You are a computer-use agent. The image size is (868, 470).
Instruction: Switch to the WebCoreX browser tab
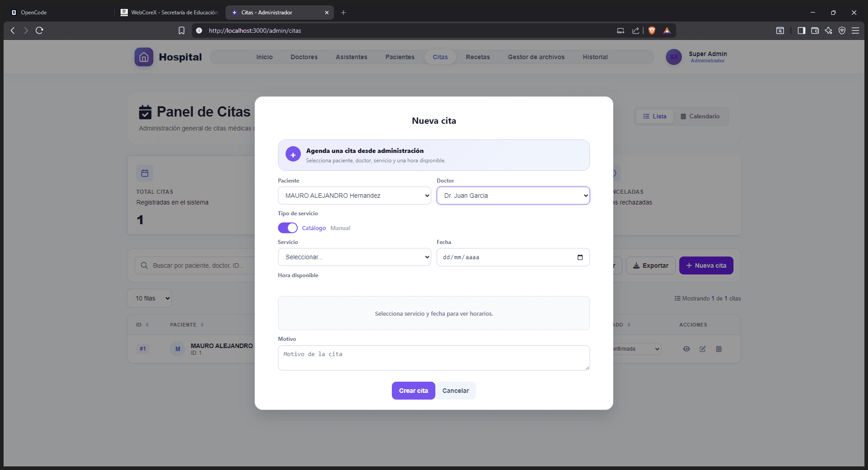click(x=169, y=13)
